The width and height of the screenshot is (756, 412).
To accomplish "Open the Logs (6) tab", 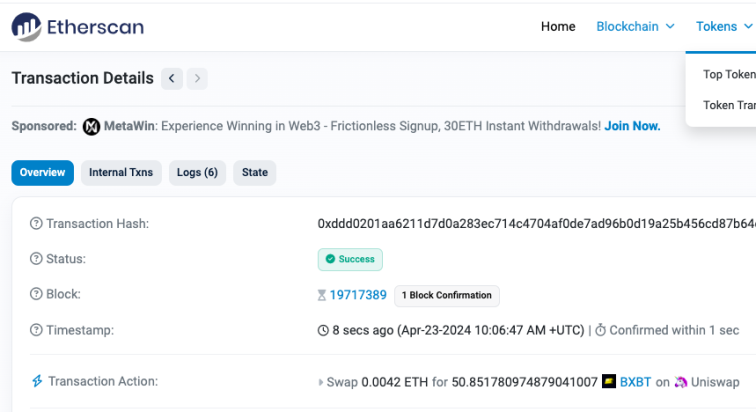I will (197, 173).
